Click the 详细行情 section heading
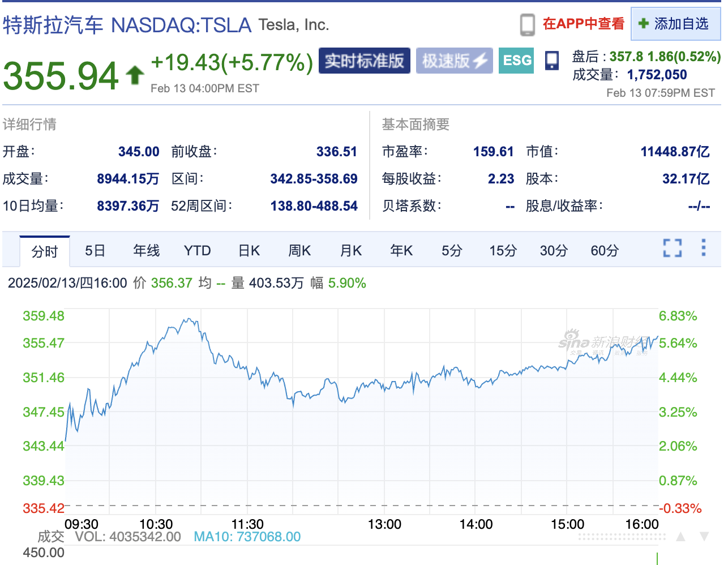 click(x=29, y=125)
